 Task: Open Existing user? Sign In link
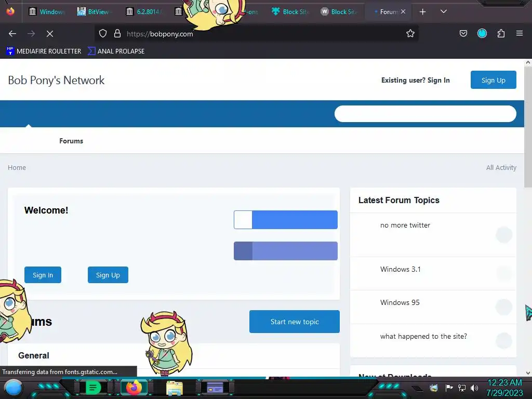415,80
